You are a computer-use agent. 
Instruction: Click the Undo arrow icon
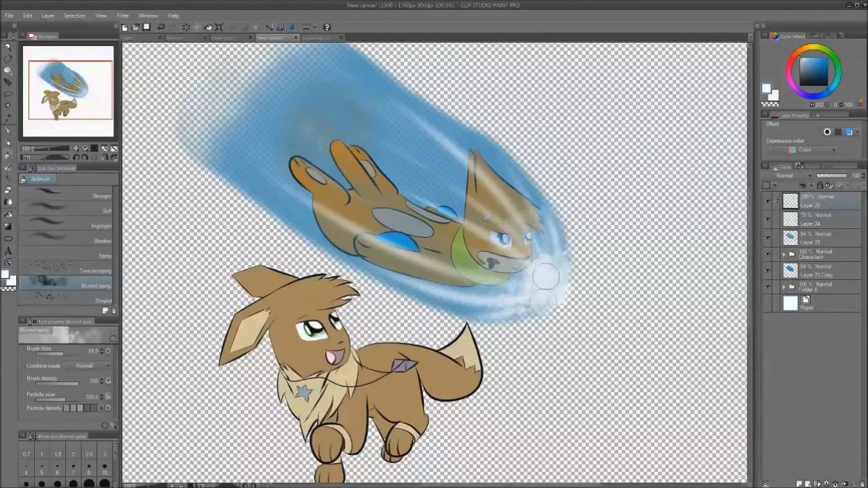tap(161, 27)
